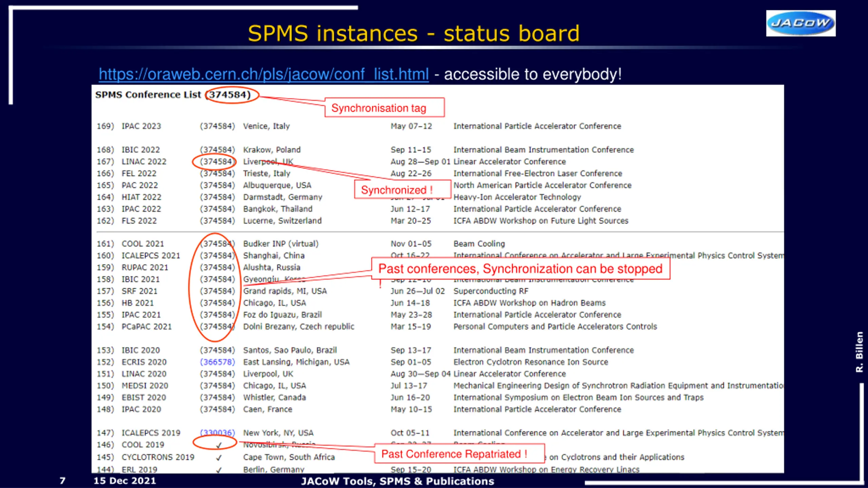Click location 'Cape Town, South Africa'
This screenshot has height=488, width=868.
coord(289,457)
